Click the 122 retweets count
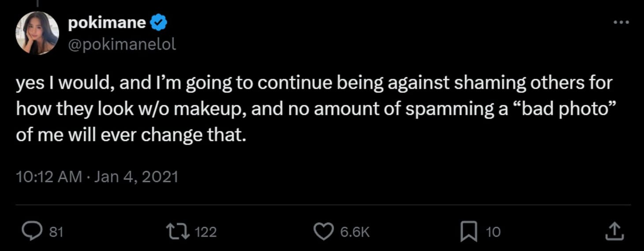644x251 pixels. (x=205, y=232)
